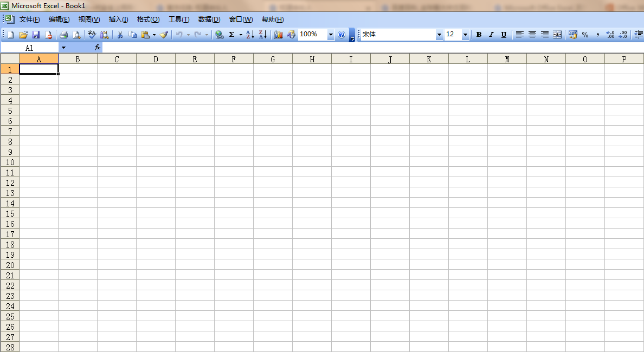Sort ascending A to Z
Screen dimensions: 644x352
(x=250, y=35)
